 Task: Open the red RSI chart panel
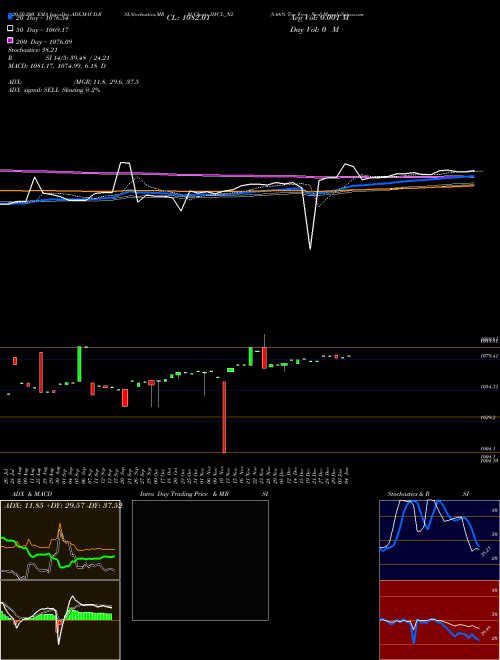[439, 620]
